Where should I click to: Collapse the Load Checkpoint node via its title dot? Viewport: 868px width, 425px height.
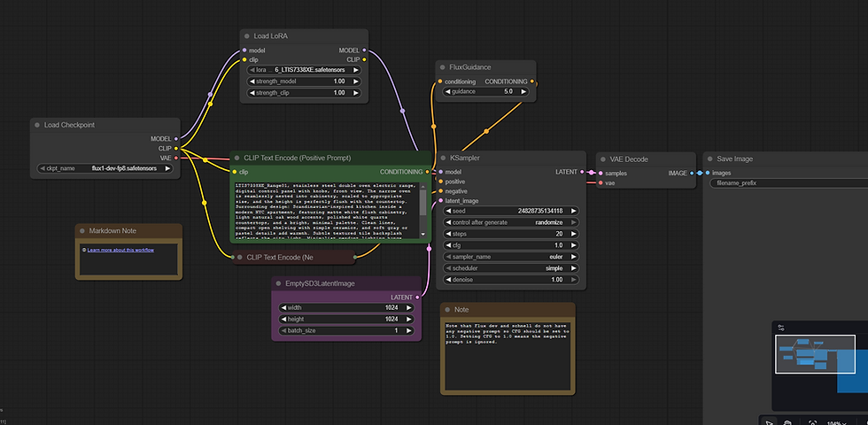[x=37, y=125]
